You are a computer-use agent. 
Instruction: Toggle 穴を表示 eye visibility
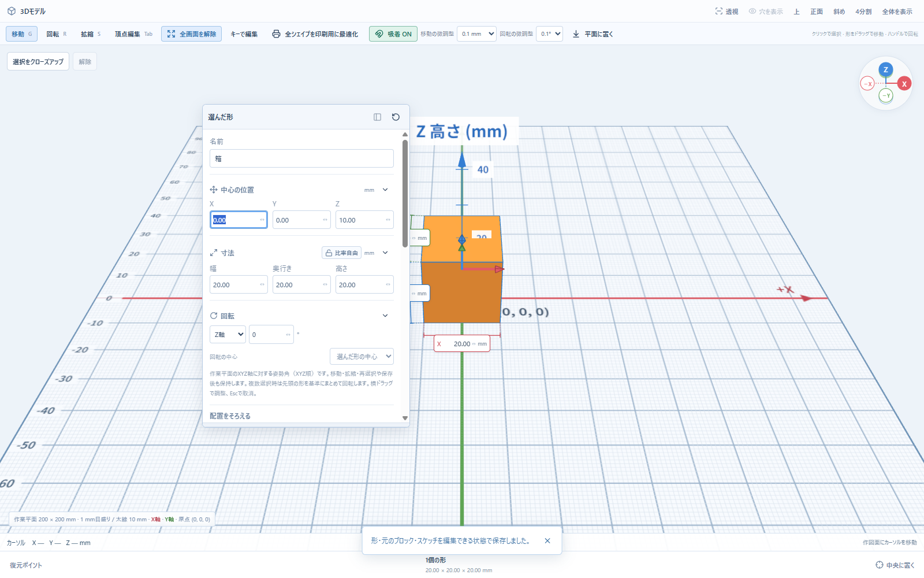766,12
